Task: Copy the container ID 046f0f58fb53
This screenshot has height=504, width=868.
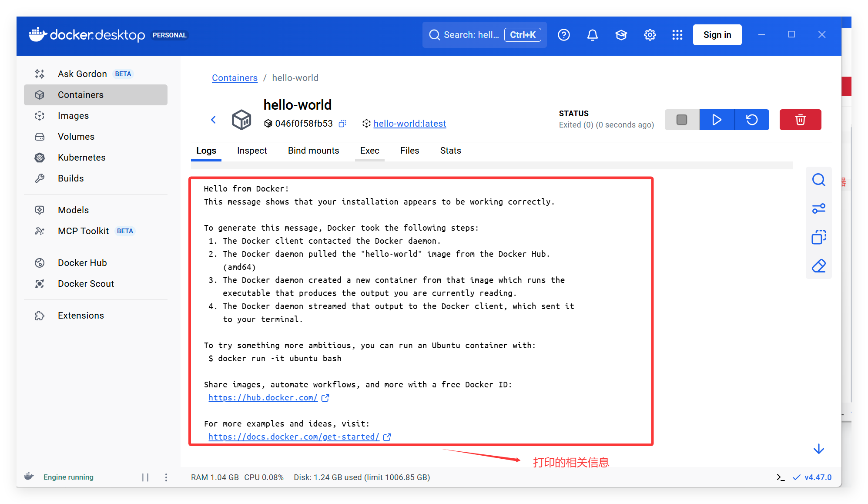Action: point(342,124)
